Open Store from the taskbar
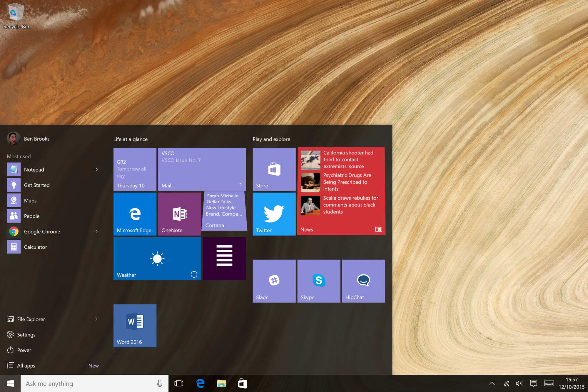 [242, 383]
